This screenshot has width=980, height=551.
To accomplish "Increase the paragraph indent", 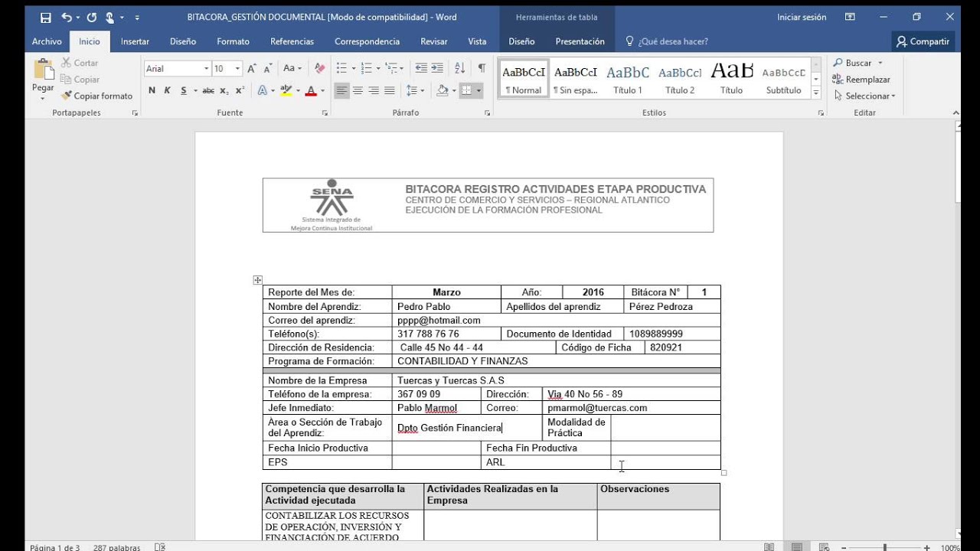I will (x=437, y=68).
